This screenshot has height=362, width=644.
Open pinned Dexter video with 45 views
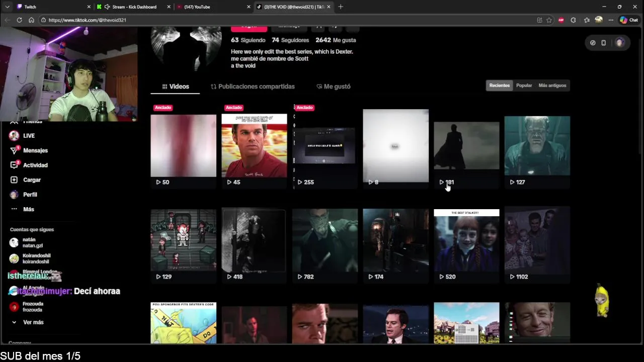coord(254,146)
